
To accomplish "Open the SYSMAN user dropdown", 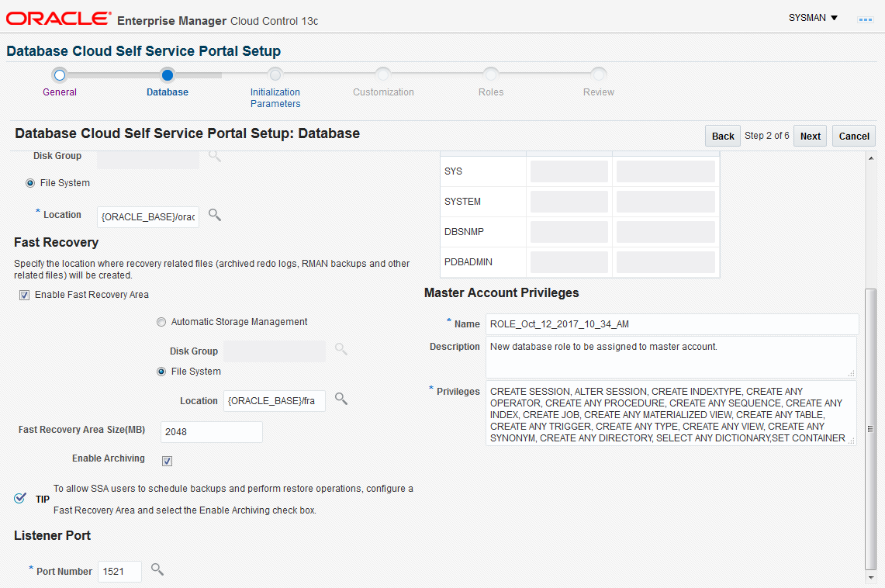I will [x=813, y=18].
